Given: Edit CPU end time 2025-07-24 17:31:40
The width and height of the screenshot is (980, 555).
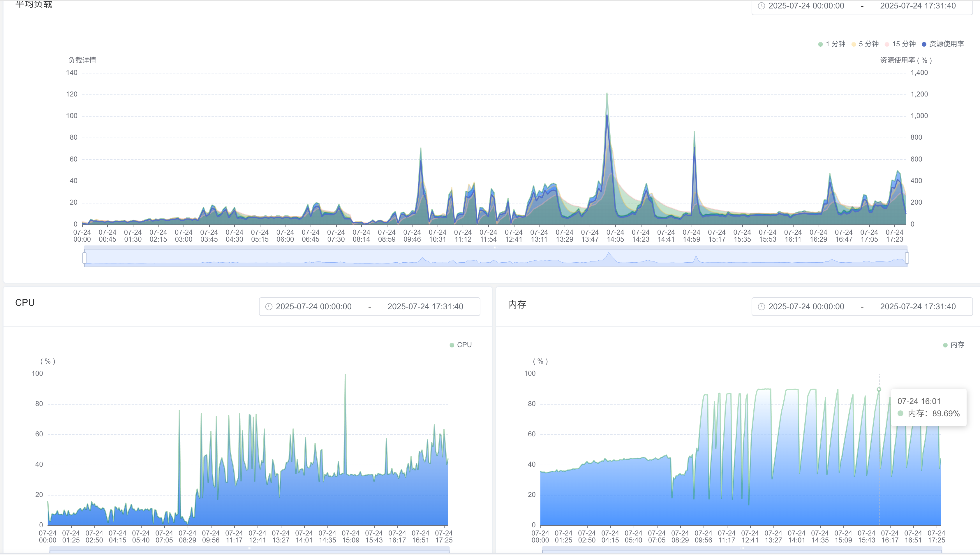Looking at the screenshot, I should [425, 307].
